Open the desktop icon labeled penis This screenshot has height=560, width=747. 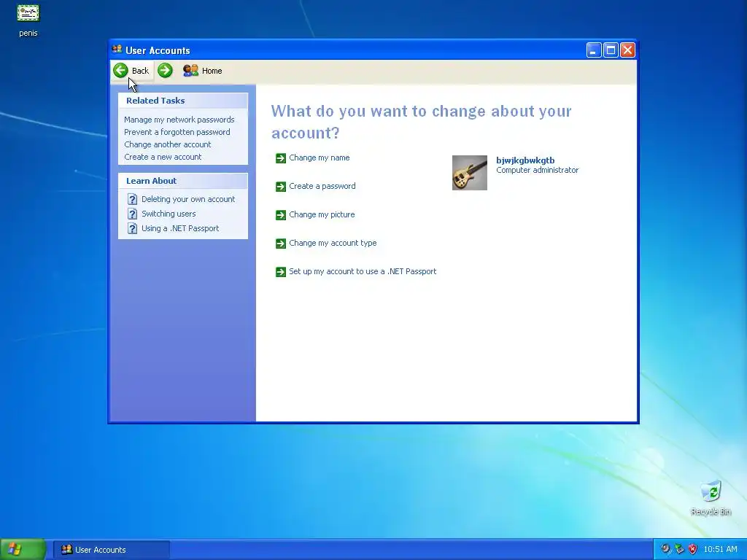28,19
